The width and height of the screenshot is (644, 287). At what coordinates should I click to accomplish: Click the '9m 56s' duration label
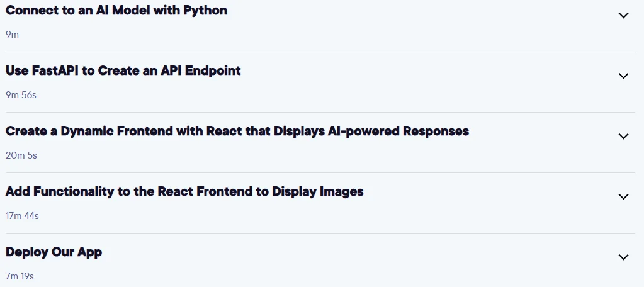[x=21, y=95]
